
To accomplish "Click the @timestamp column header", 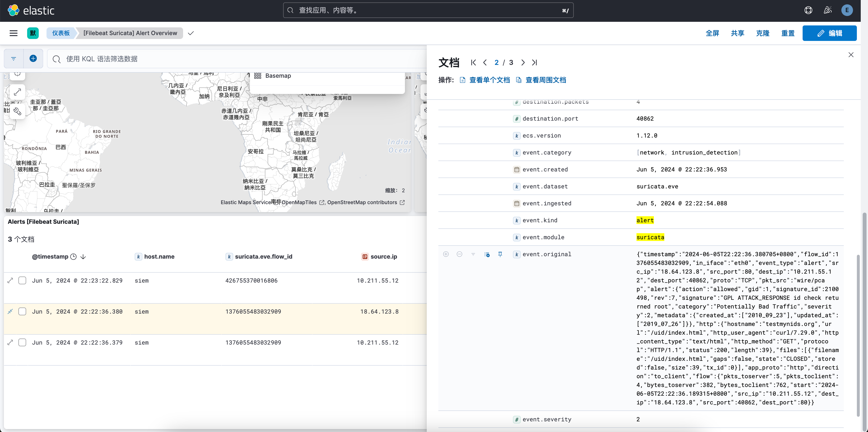I will tap(50, 257).
